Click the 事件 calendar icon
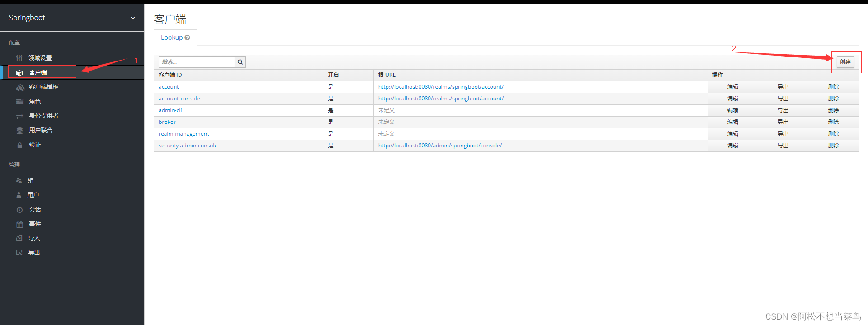The height and width of the screenshot is (325, 868). click(19, 224)
